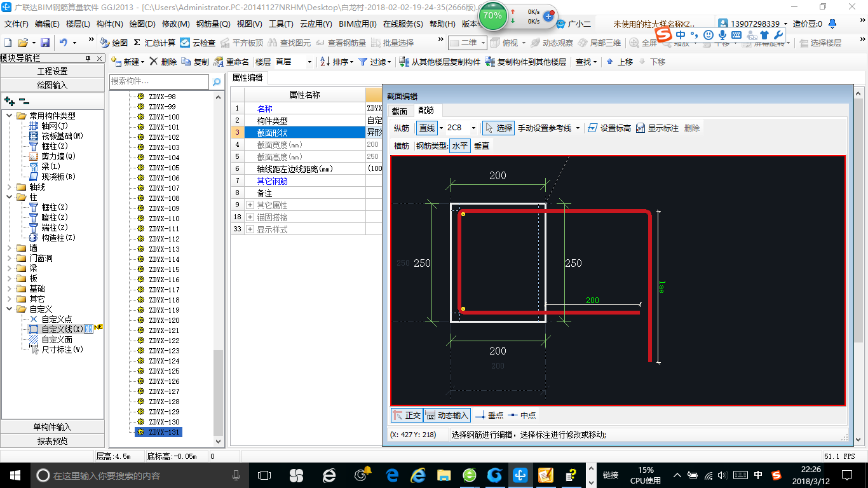Open 单构件输入 navigation section
Image resolution: width=868 pixels, height=488 pixels.
click(52, 427)
